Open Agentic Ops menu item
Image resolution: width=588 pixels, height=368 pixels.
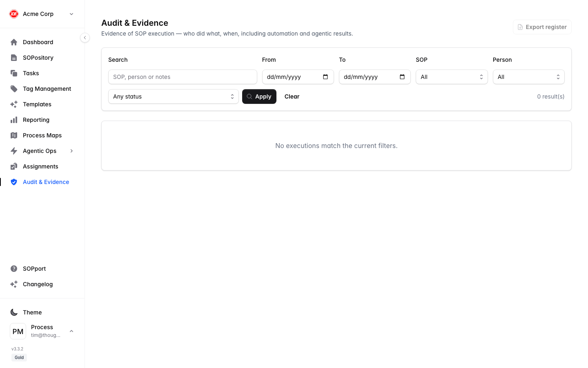(x=42, y=151)
